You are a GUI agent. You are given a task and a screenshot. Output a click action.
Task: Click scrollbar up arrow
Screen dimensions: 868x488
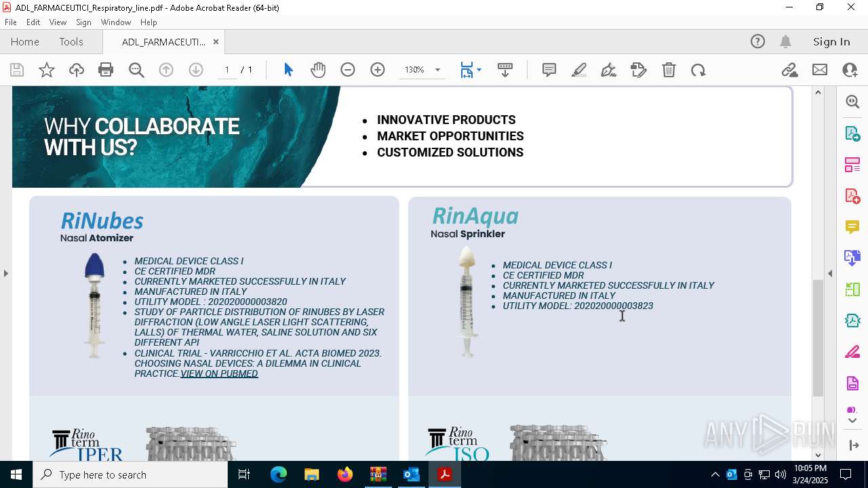point(818,92)
